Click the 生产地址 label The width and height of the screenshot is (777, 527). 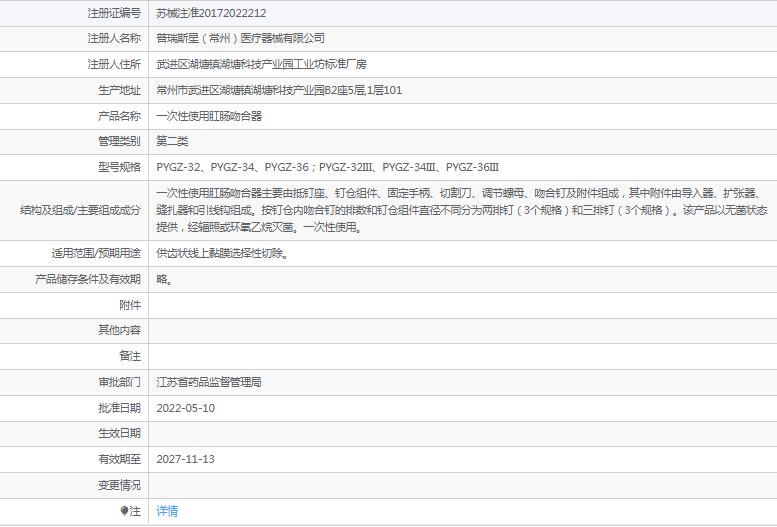point(119,90)
